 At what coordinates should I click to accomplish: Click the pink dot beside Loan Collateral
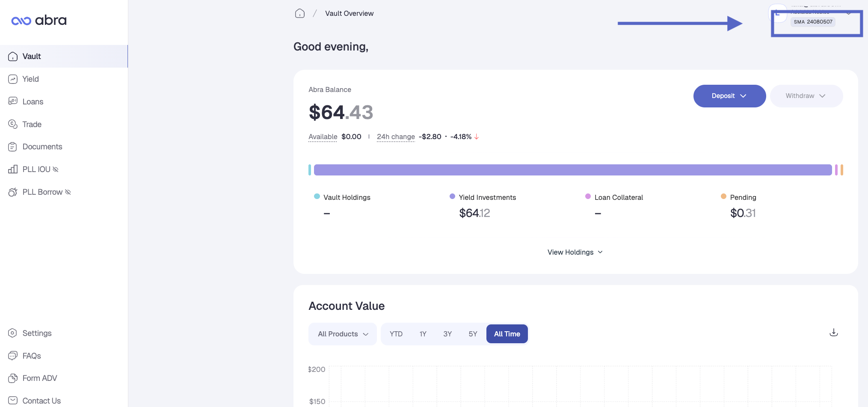coord(588,196)
